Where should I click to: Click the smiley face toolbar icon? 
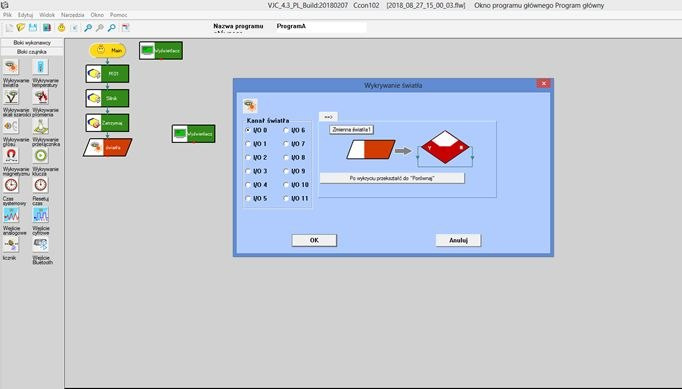[61, 28]
